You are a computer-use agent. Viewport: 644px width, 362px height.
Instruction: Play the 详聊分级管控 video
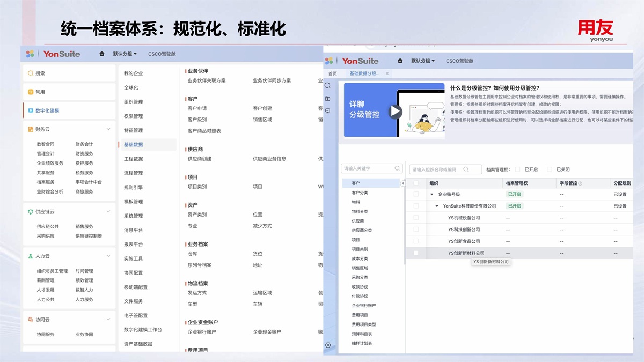pyautogui.click(x=396, y=111)
